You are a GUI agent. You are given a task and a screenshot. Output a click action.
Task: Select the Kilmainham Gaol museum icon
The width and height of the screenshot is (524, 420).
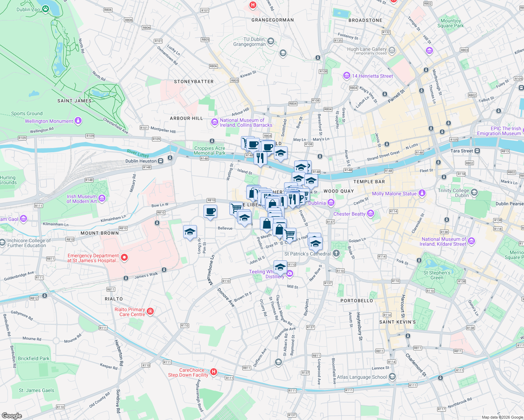pyautogui.click(x=23, y=219)
